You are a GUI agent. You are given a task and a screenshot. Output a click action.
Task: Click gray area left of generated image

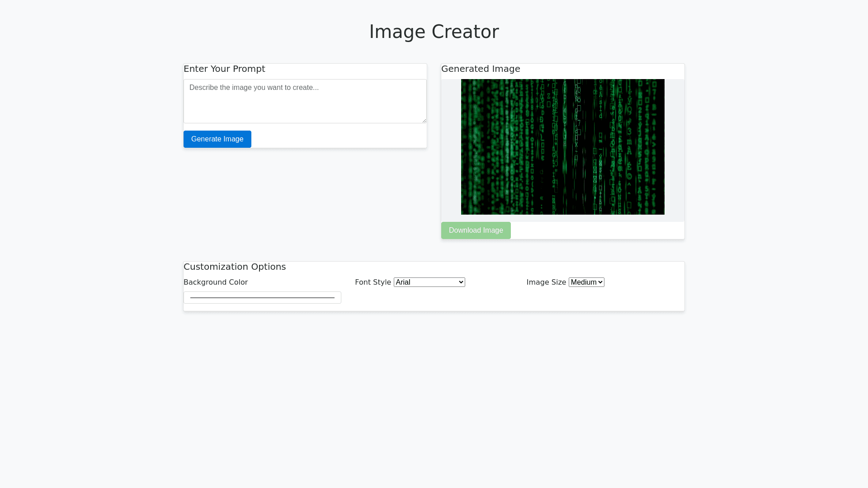coord(451,147)
